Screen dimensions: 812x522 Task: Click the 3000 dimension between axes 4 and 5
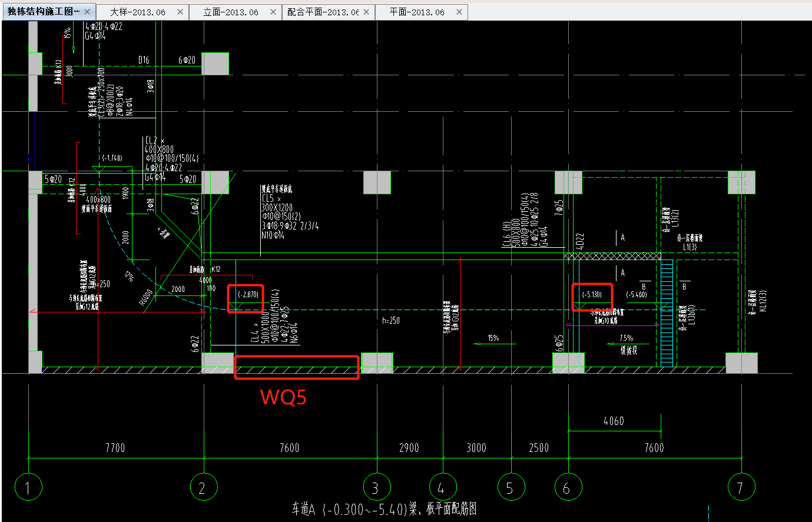pyautogui.click(x=476, y=448)
